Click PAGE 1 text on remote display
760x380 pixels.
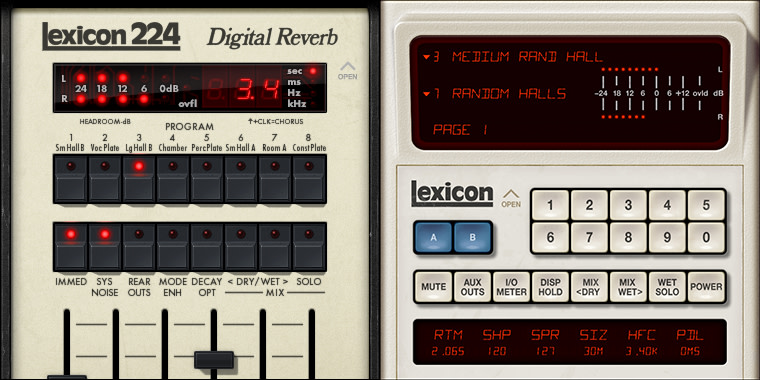pos(460,130)
